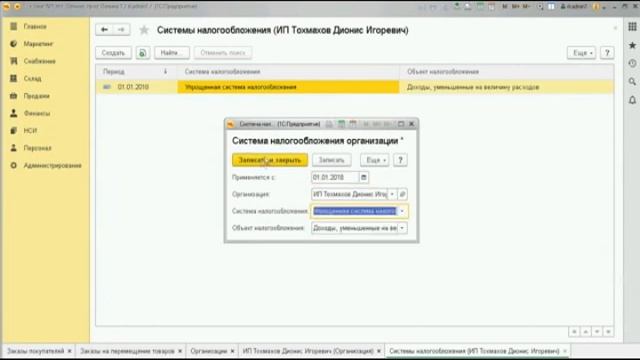The width and height of the screenshot is (640, 360).
Task: Open the Администрирование section
Action: coord(52,165)
